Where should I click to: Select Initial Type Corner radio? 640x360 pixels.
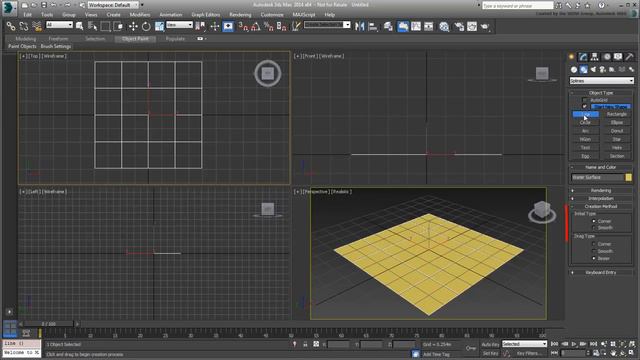pyautogui.click(x=594, y=221)
